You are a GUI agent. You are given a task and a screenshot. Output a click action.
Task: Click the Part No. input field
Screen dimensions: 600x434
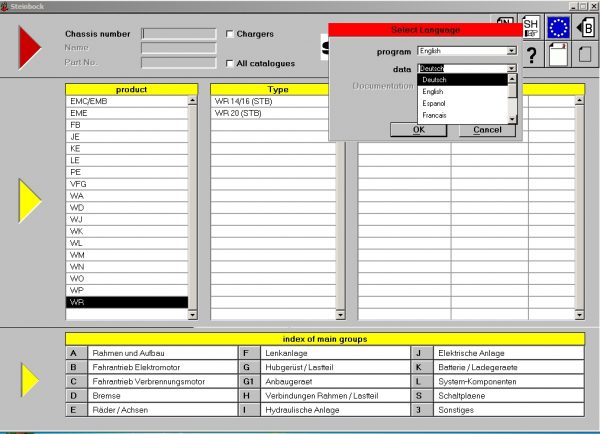click(179, 62)
